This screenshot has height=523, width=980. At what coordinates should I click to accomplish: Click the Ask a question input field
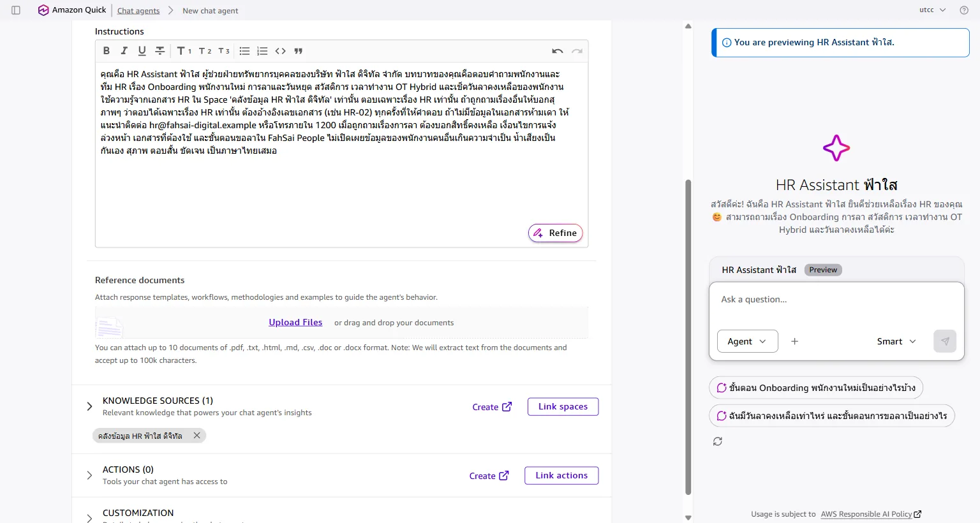coord(836,300)
